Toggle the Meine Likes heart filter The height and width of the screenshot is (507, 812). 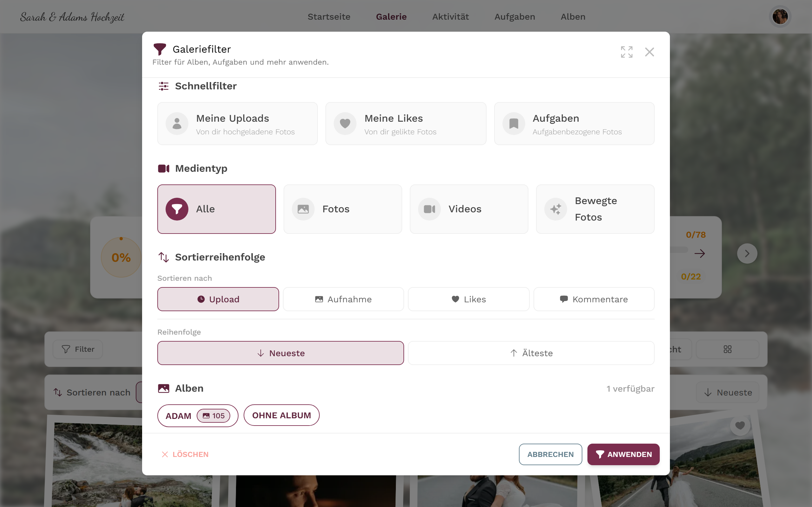pyautogui.click(x=406, y=124)
